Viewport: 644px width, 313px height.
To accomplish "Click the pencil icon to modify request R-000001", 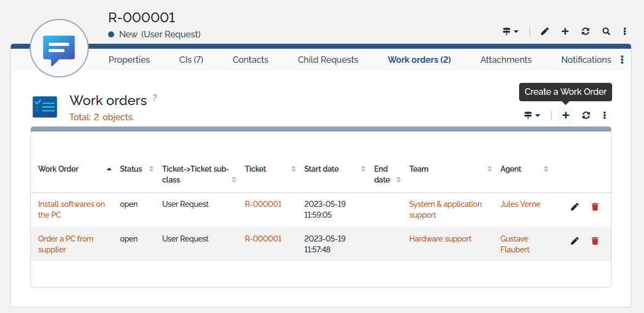I will point(545,31).
